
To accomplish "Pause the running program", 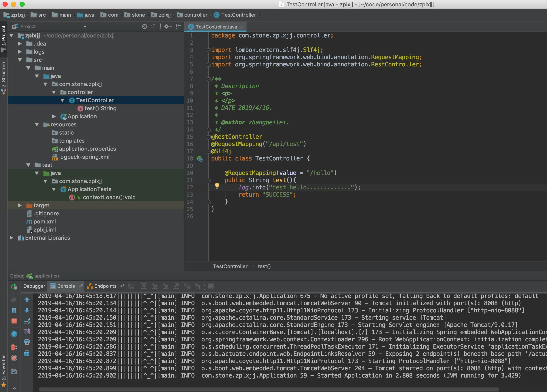I will 14,310.
